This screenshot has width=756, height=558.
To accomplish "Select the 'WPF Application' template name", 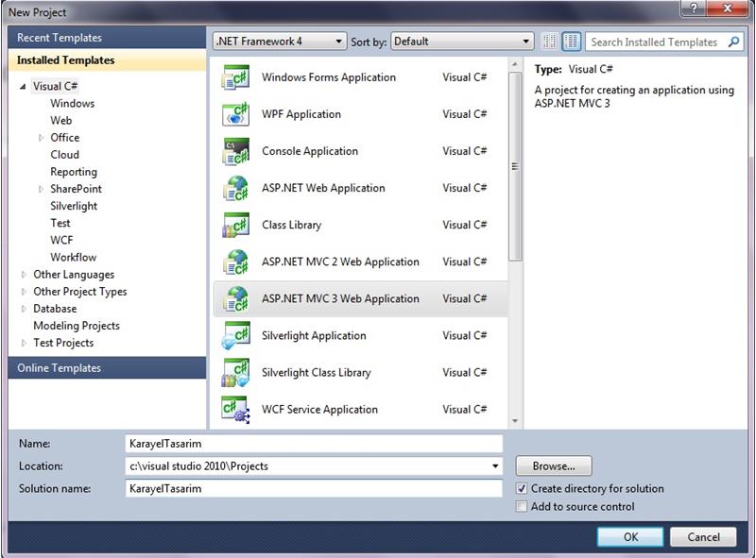I will (x=301, y=114).
